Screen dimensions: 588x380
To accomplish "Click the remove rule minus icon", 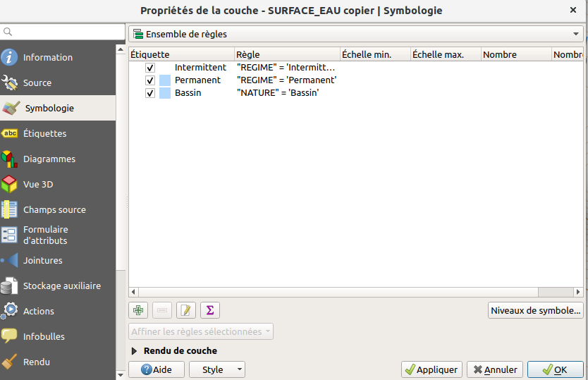I will 162,310.
